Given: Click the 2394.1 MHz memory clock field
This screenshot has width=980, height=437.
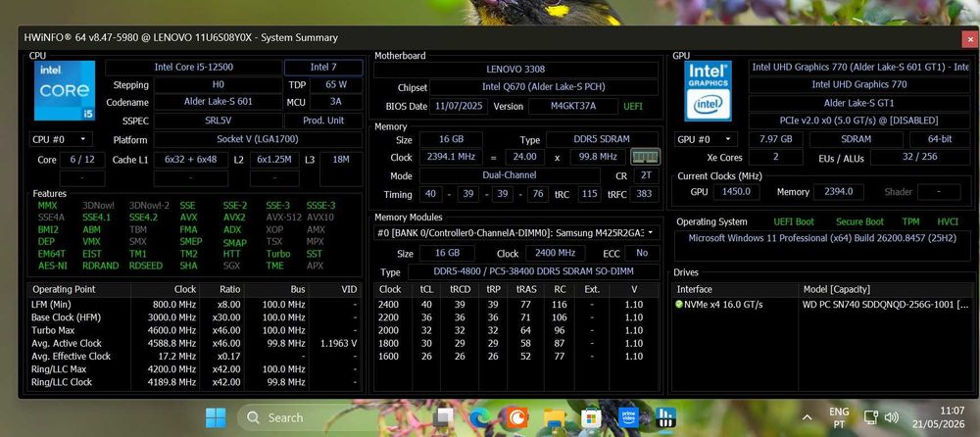Looking at the screenshot, I should 450,157.
